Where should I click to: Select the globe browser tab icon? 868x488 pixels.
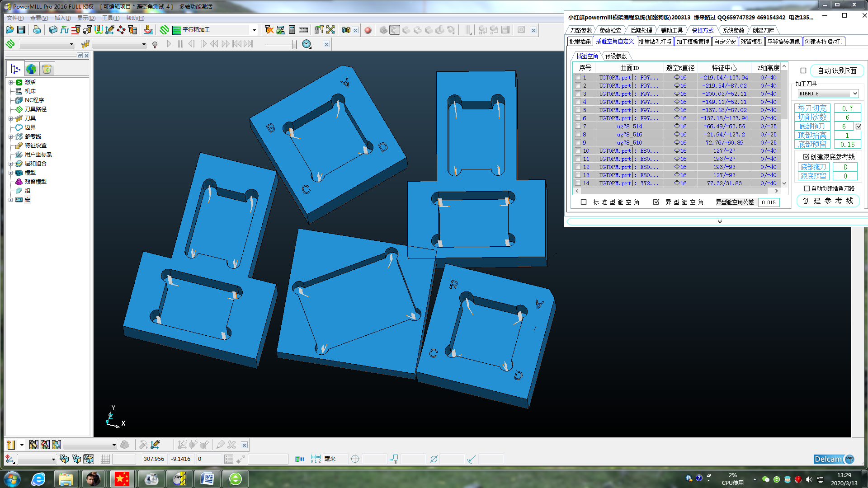tap(31, 69)
